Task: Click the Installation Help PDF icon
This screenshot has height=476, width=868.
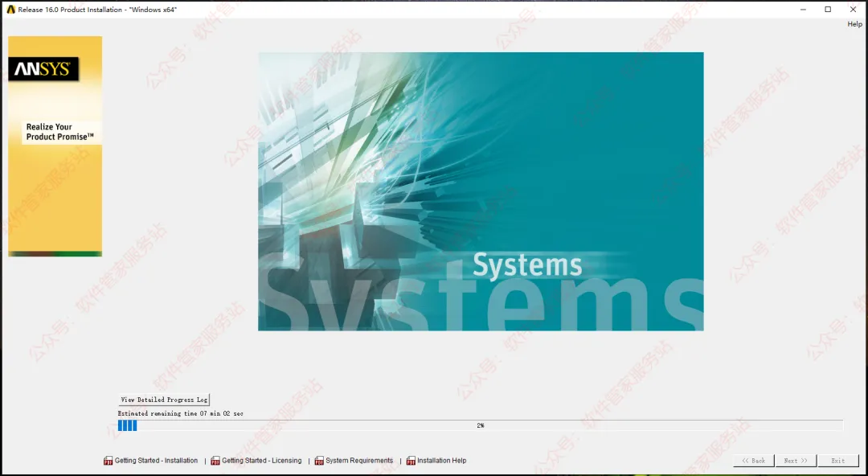Action: (x=411, y=461)
